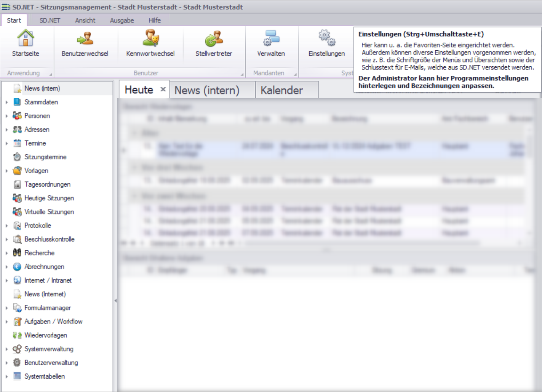Switch to the Kalender tab
Image resolution: width=542 pixels, height=392 pixels.
click(281, 90)
